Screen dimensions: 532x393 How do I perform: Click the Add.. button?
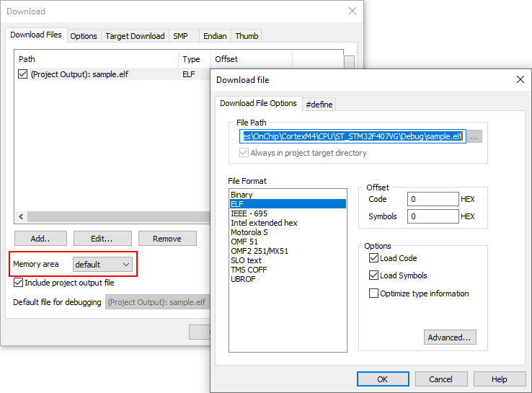40,239
